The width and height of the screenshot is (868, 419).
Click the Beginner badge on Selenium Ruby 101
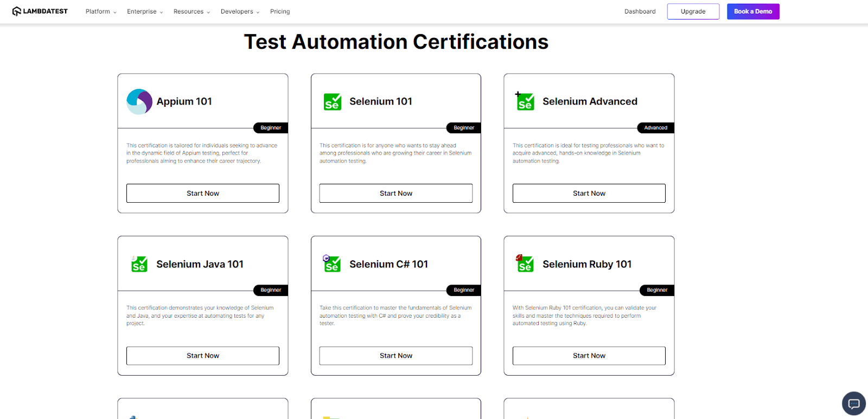(x=657, y=290)
